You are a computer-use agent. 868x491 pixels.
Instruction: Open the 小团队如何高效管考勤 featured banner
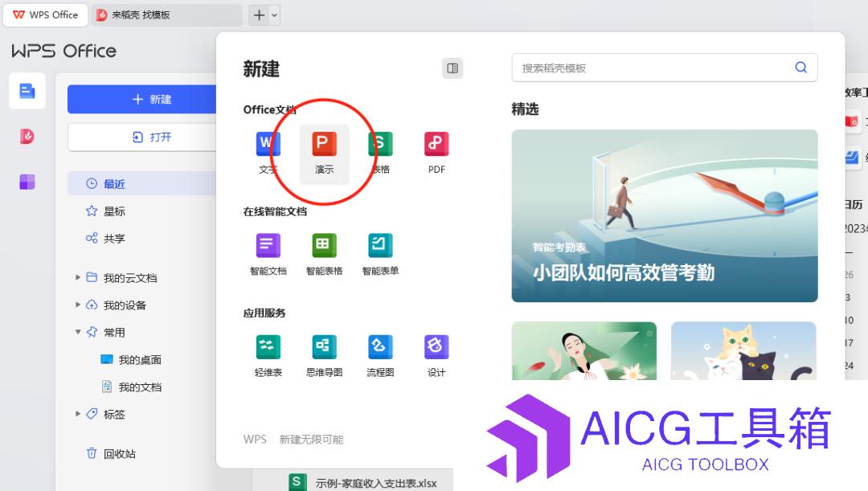point(665,216)
